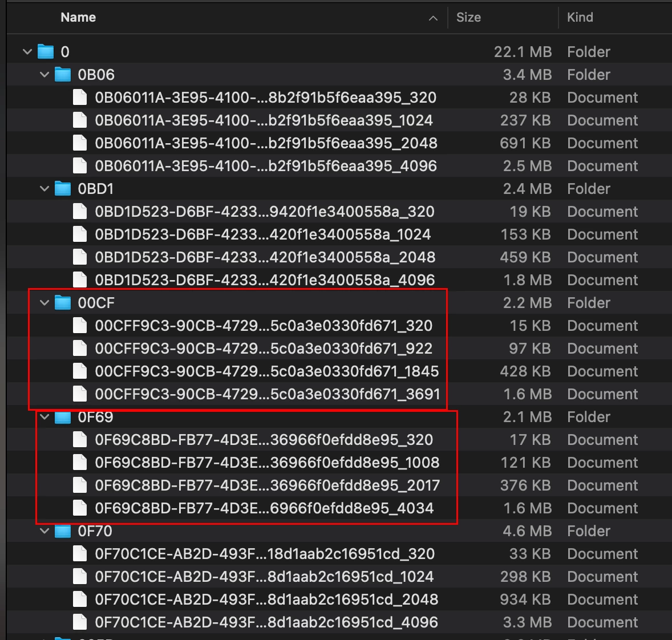Collapse the 0BD1 folder

(x=44, y=189)
